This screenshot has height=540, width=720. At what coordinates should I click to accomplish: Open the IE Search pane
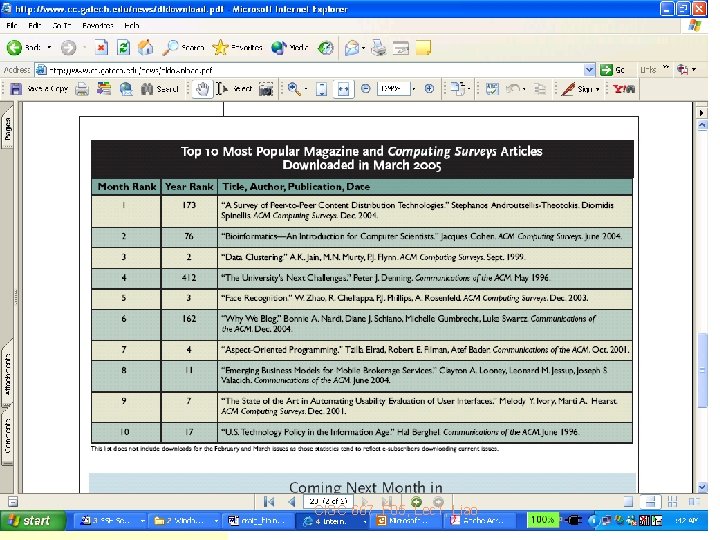point(185,47)
